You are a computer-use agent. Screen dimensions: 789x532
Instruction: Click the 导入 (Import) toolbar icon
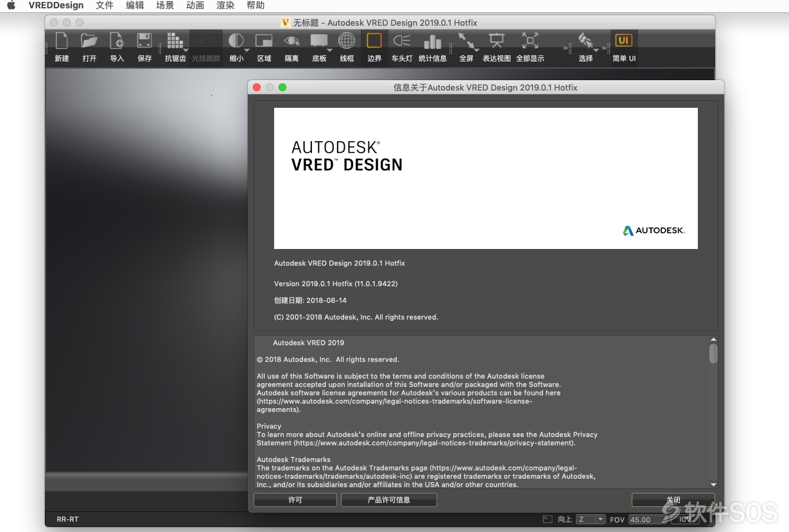(117, 41)
